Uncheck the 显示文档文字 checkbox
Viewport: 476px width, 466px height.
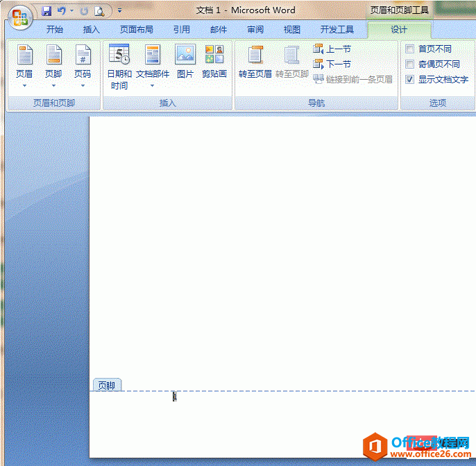(x=410, y=80)
